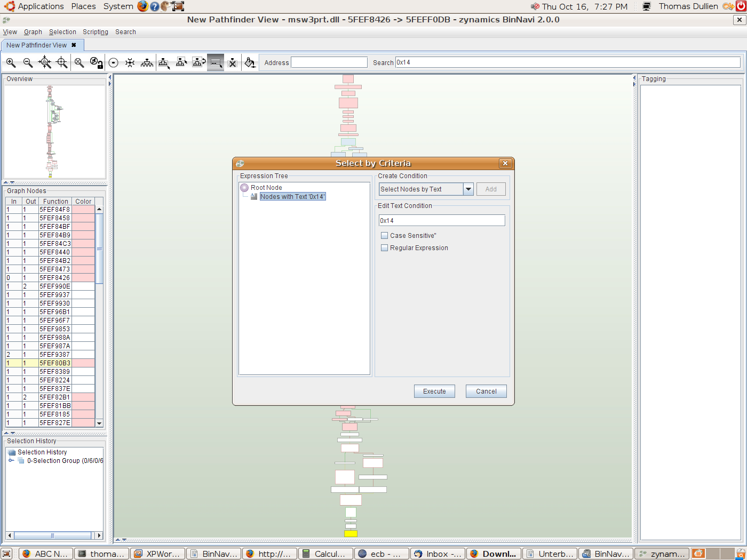Click the Search field containing 0x14
The image size is (747, 560).
[568, 62]
